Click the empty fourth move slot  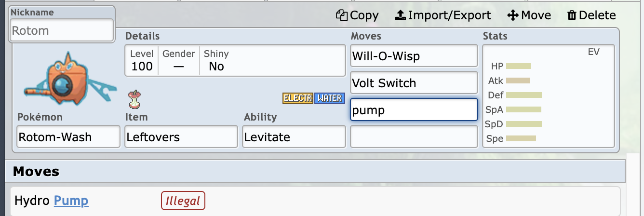(414, 137)
